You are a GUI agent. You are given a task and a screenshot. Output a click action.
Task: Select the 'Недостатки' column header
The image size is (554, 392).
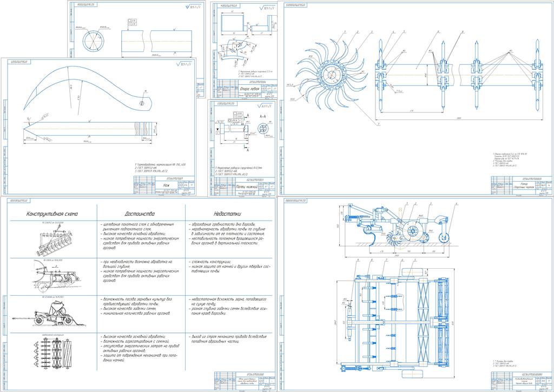point(228,214)
